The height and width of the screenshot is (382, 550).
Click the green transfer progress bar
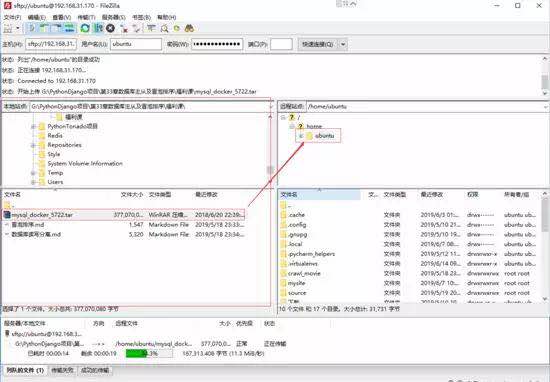click(149, 354)
